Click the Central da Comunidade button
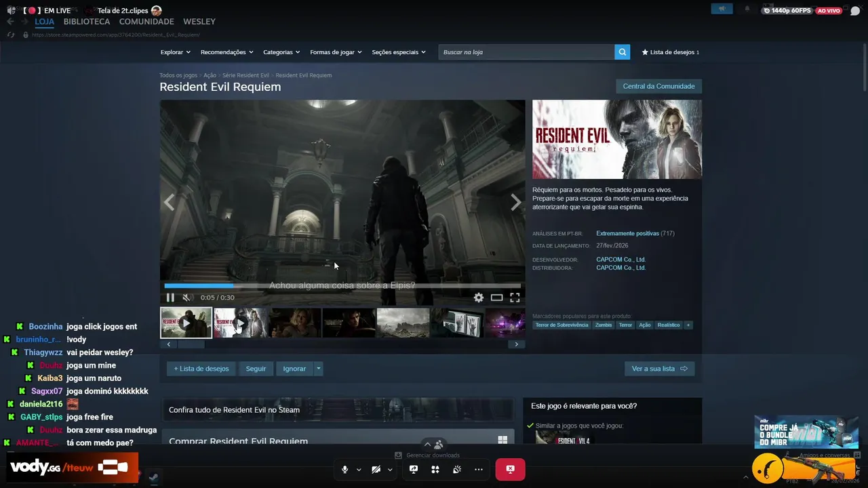 [x=658, y=86]
